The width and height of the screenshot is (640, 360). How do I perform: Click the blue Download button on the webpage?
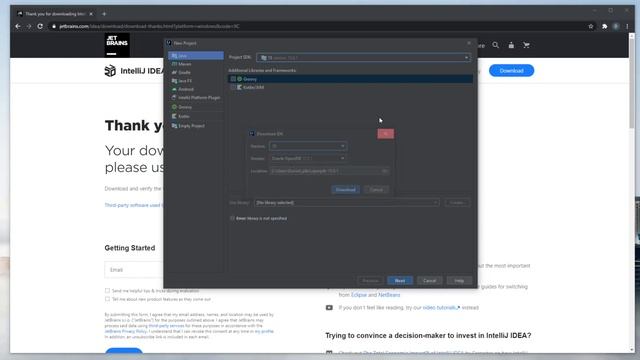coord(511,71)
